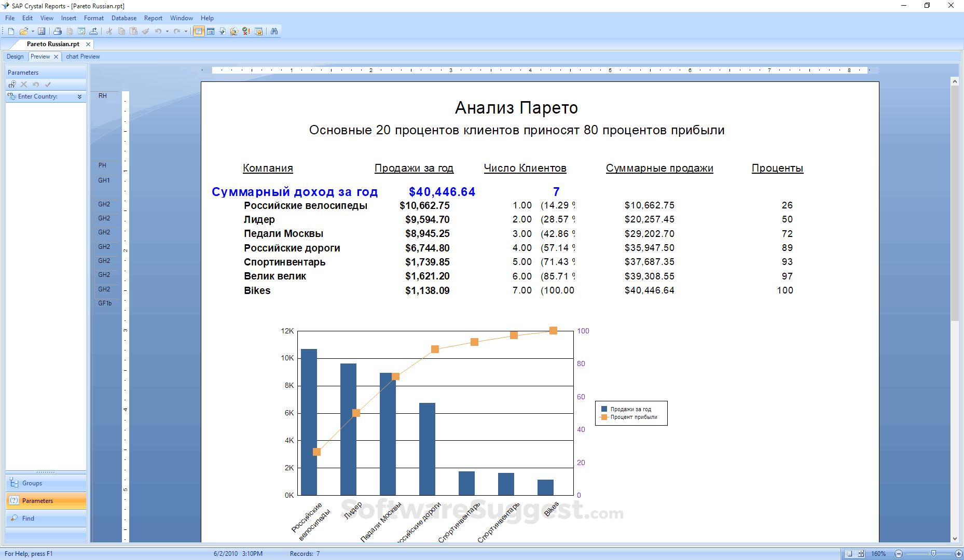The image size is (964, 560).
Task: Open the recent files dropdown beside Open
Action: tap(32, 31)
